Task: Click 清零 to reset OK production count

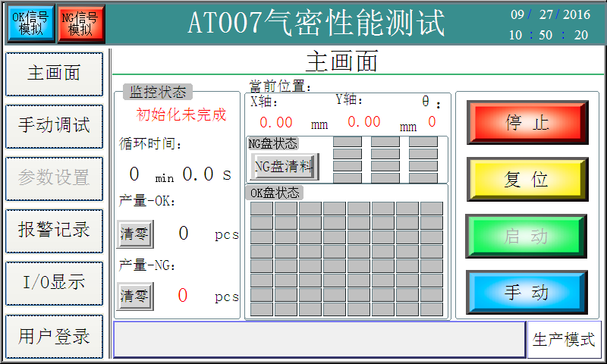Action: [135, 234]
